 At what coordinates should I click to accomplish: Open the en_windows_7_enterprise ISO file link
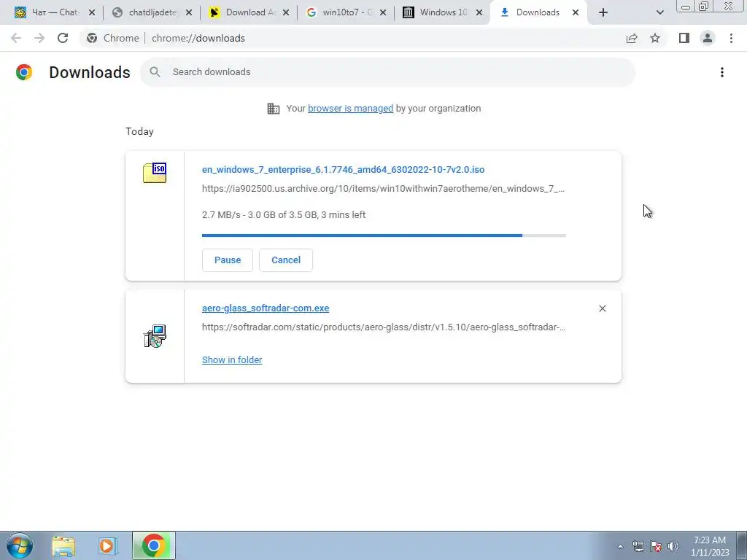coord(343,169)
